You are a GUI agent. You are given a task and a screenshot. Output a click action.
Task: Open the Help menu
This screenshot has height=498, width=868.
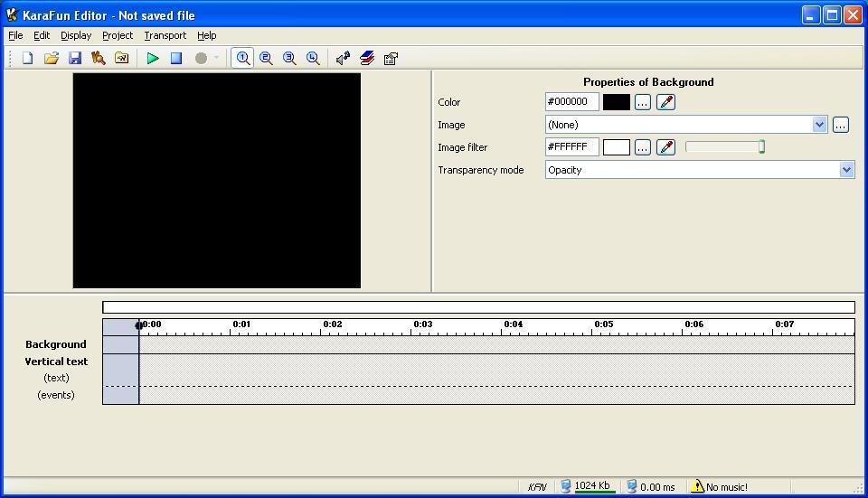pos(206,35)
